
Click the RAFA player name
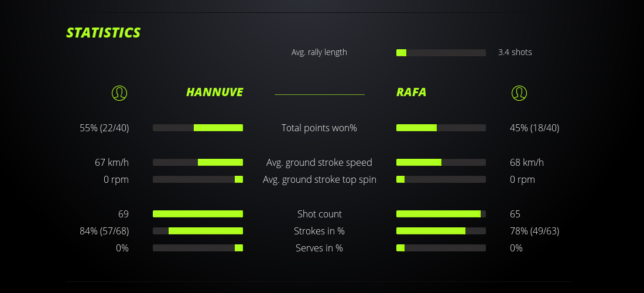click(411, 92)
